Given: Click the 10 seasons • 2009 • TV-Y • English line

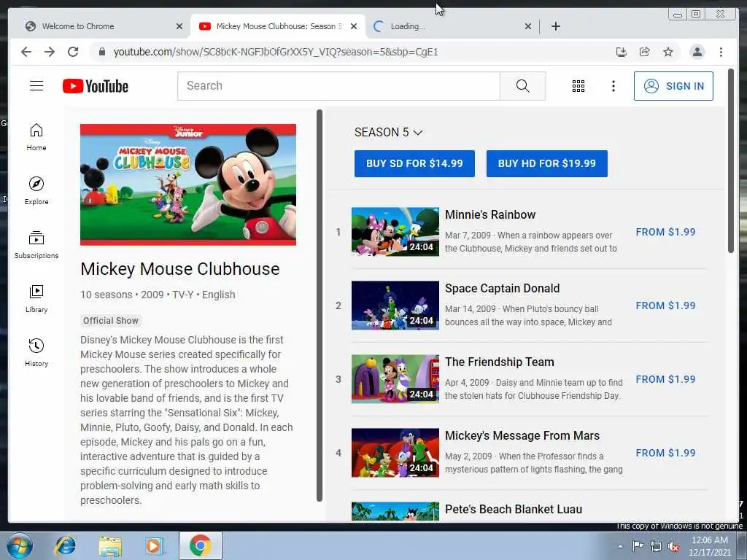Looking at the screenshot, I should click(x=158, y=295).
